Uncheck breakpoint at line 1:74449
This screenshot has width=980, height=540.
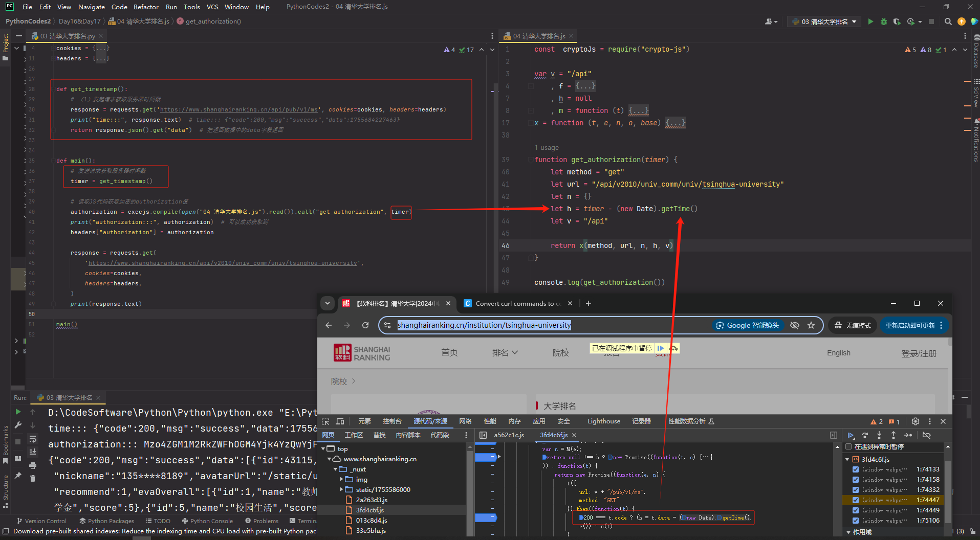tap(856, 510)
